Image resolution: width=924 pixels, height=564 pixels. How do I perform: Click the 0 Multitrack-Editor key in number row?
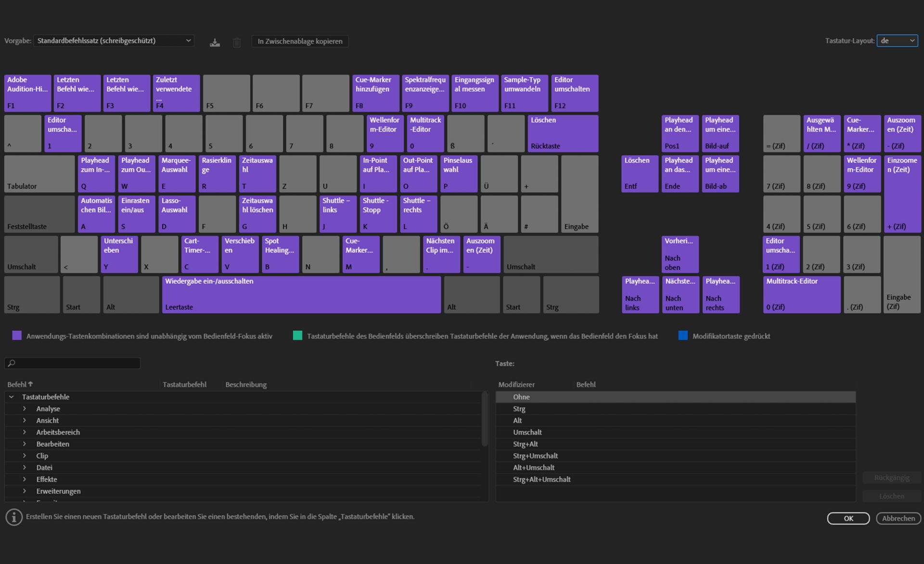click(x=425, y=133)
